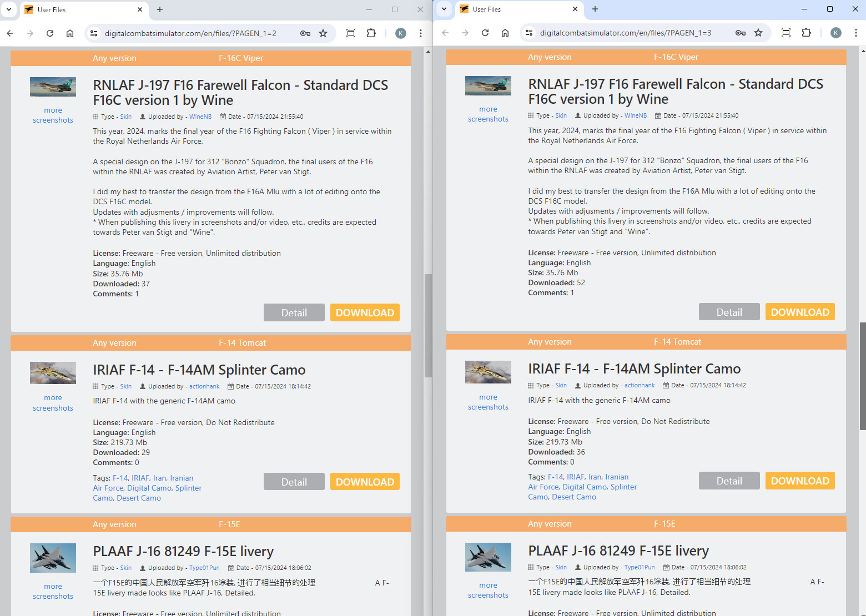Click PLAAF F-15E thumbnail in left window
This screenshot has width=866, height=616.
[x=53, y=558]
